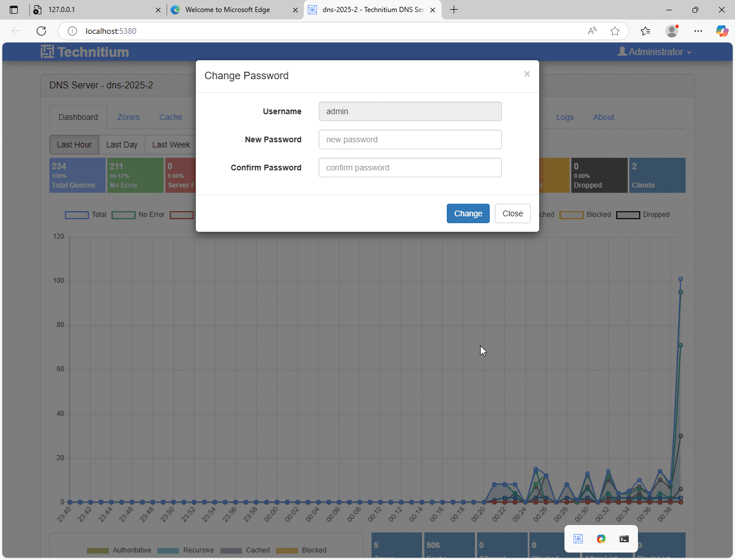735x560 pixels.
Task: Click inside the new password field
Action: point(409,139)
